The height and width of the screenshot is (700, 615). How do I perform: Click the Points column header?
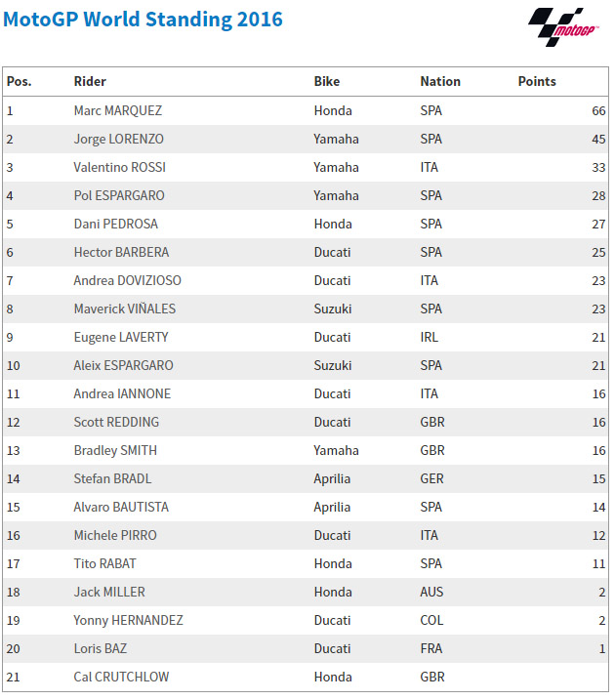pyautogui.click(x=537, y=82)
